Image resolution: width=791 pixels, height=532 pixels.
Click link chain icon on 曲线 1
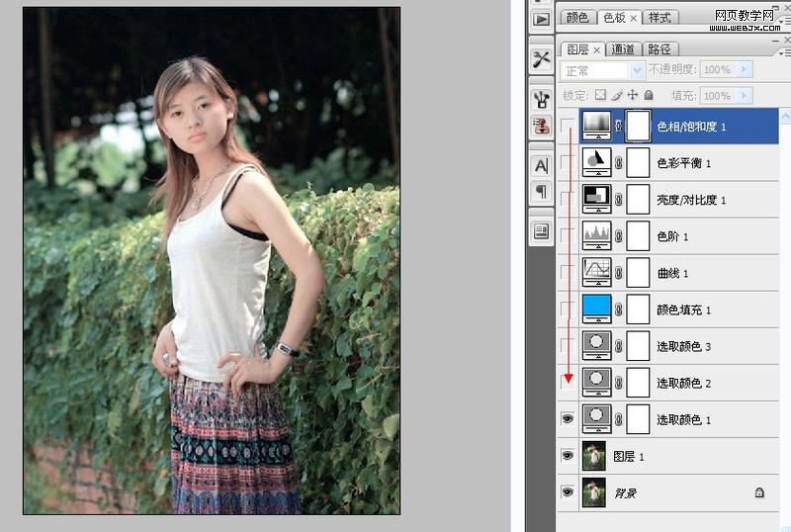(619, 273)
